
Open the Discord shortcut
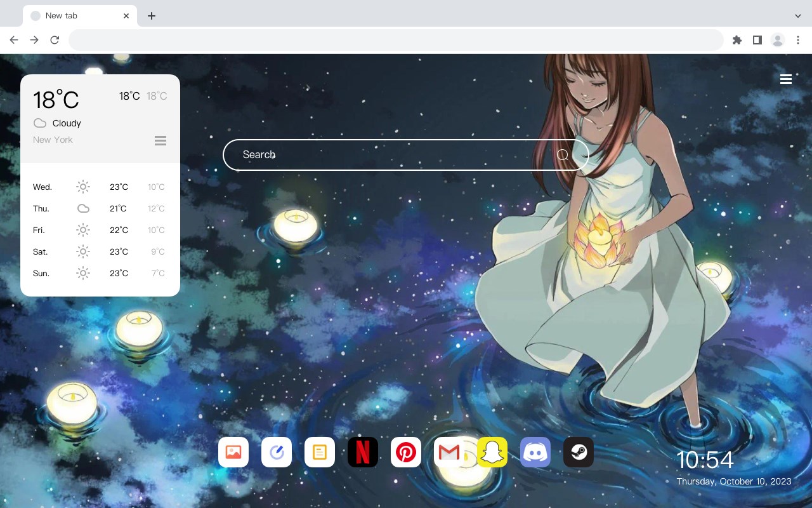click(x=535, y=452)
